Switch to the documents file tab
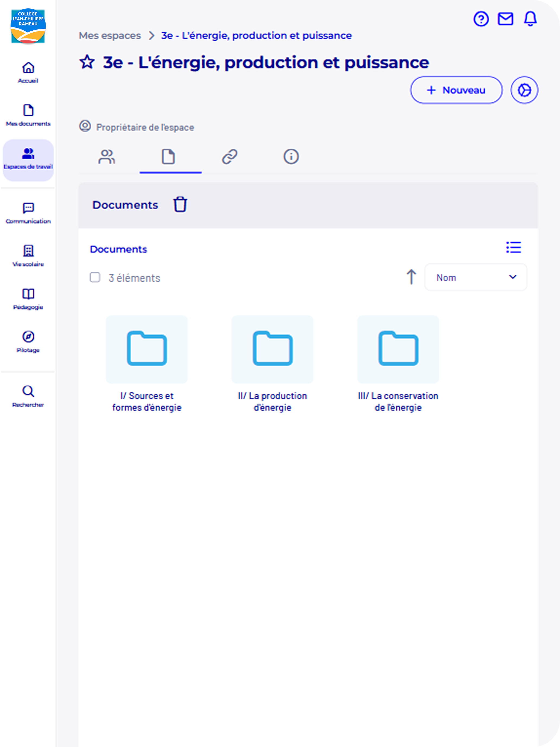Screen dimensions: 560x747 pyautogui.click(x=168, y=157)
